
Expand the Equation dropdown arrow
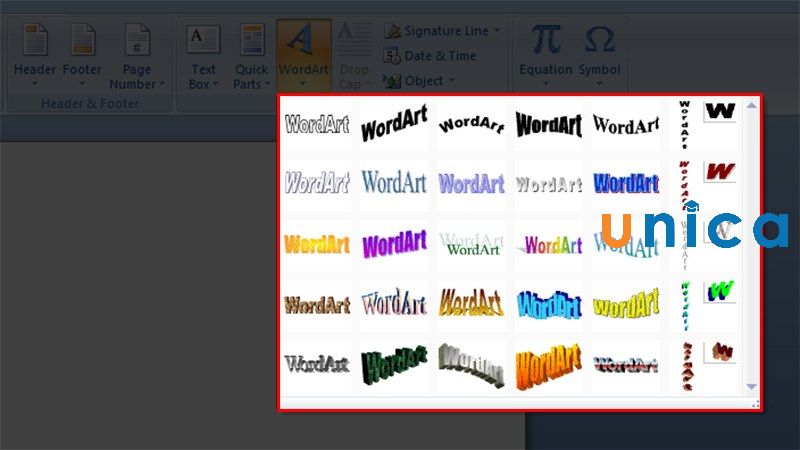tap(545, 84)
